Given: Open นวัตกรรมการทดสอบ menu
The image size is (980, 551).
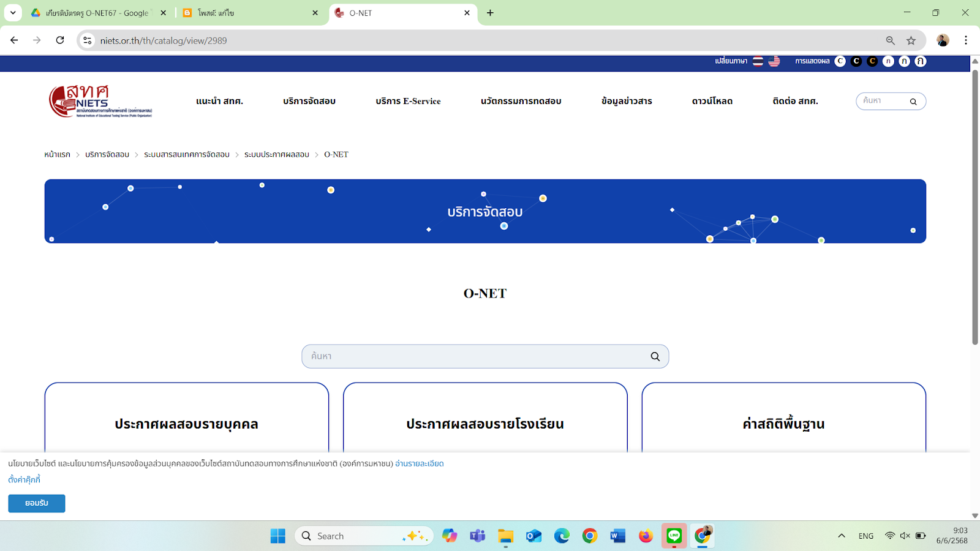Looking at the screenshot, I should click(x=521, y=101).
